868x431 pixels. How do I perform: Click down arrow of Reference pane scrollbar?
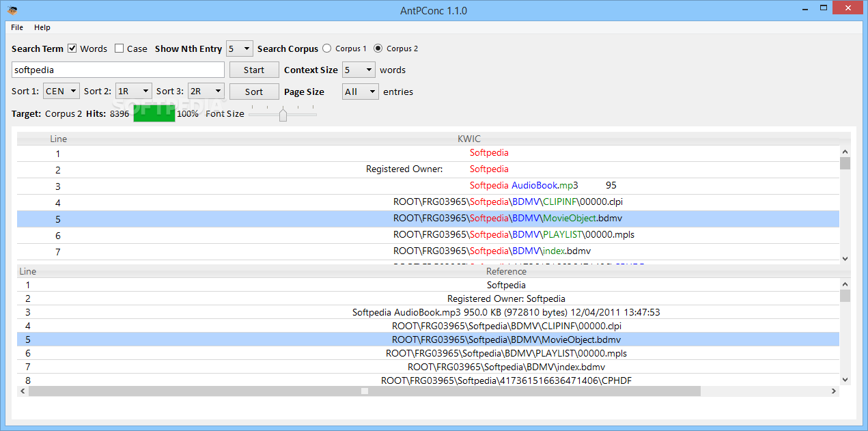point(845,380)
